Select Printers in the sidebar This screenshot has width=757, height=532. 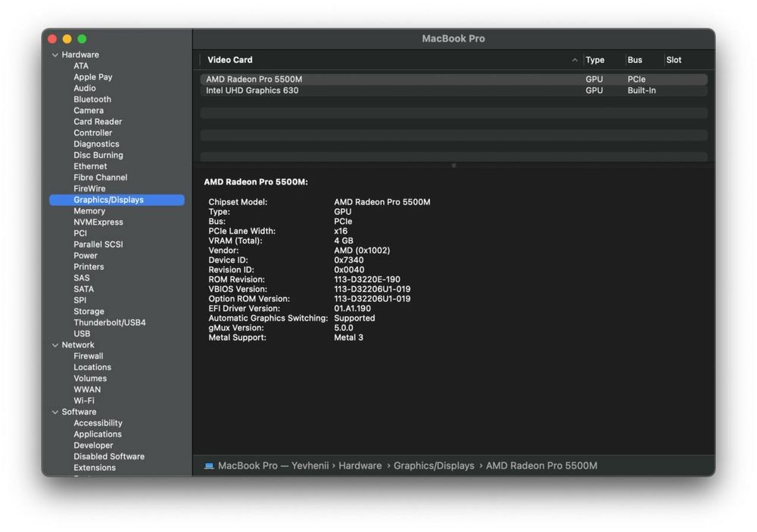[89, 266]
